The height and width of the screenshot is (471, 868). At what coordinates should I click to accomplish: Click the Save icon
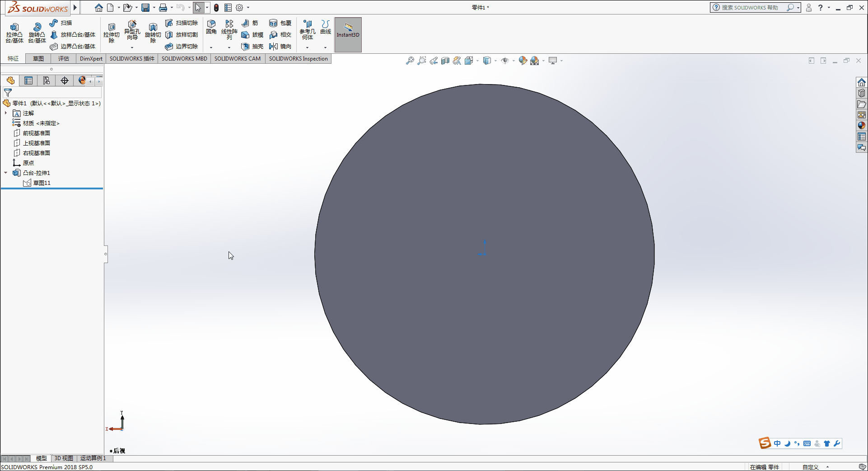[x=145, y=8]
